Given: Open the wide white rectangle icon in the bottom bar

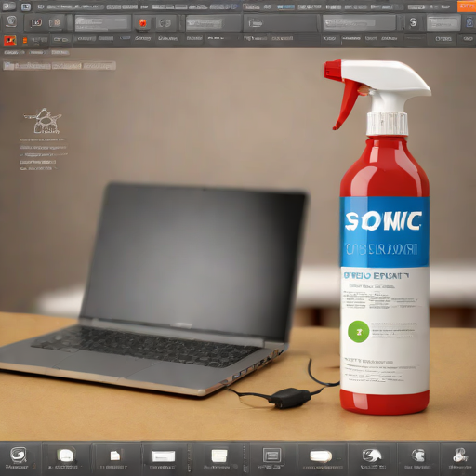Looking at the screenshot, I should click(164, 456).
